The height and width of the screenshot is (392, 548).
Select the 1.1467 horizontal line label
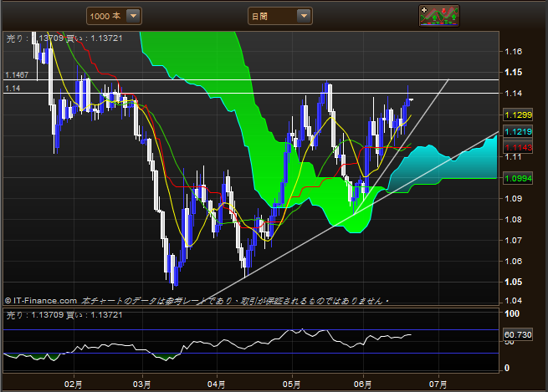click(x=17, y=75)
